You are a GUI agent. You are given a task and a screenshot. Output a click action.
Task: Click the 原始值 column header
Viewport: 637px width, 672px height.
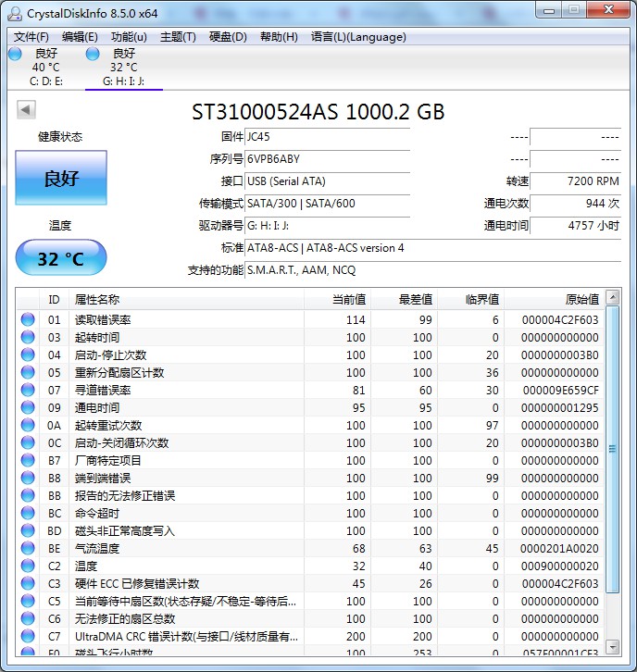click(555, 299)
